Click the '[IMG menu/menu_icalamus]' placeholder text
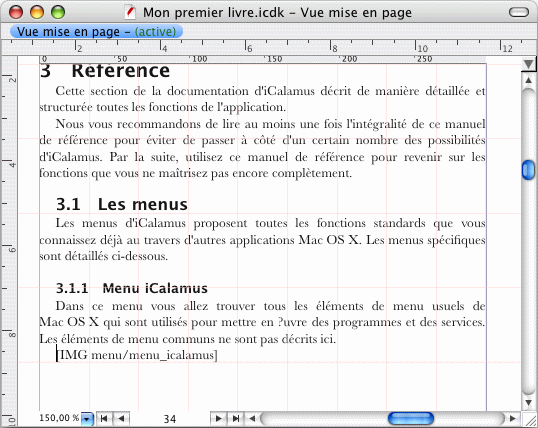The image size is (538, 428). pyautogui.click(x=137, y=355)
